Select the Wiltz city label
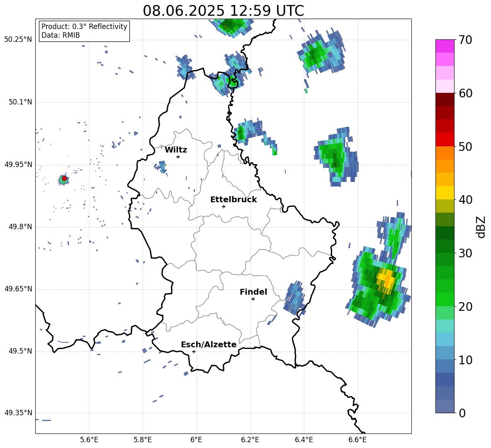Viewport: 491px width, 448px height. tap(176, 150)
